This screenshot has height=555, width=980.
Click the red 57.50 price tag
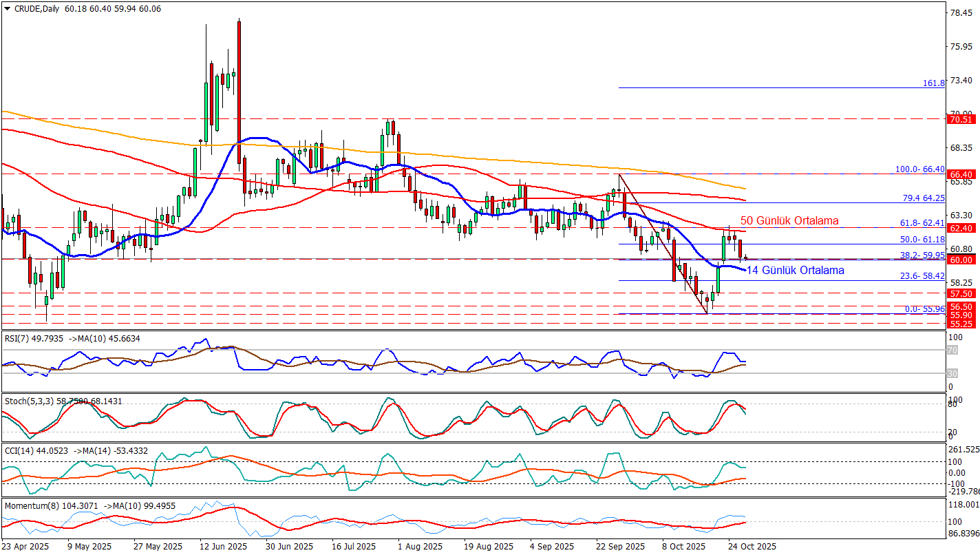coord(960,293)
